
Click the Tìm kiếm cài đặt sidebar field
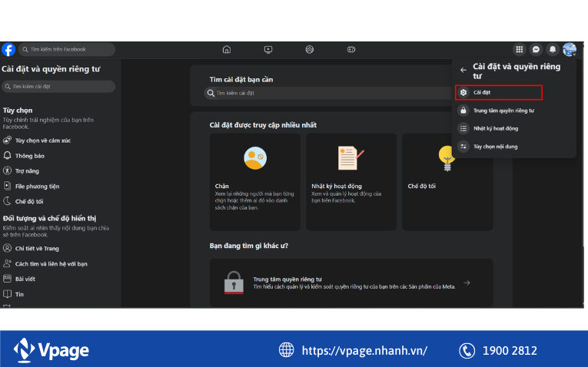pos(58,87)
